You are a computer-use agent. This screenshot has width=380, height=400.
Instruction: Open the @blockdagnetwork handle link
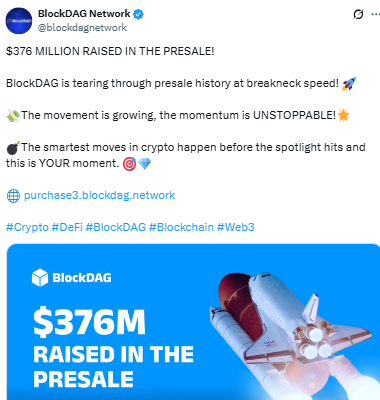pos(82,28)
